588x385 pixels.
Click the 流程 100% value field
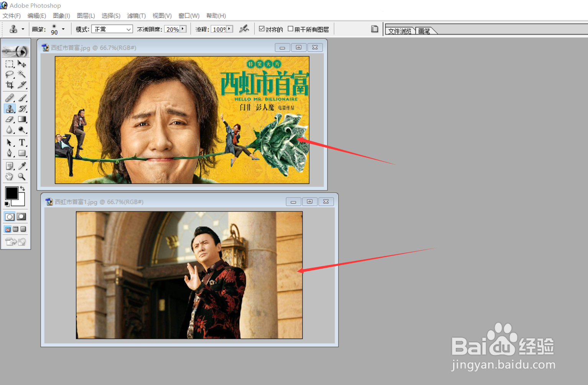219,29
